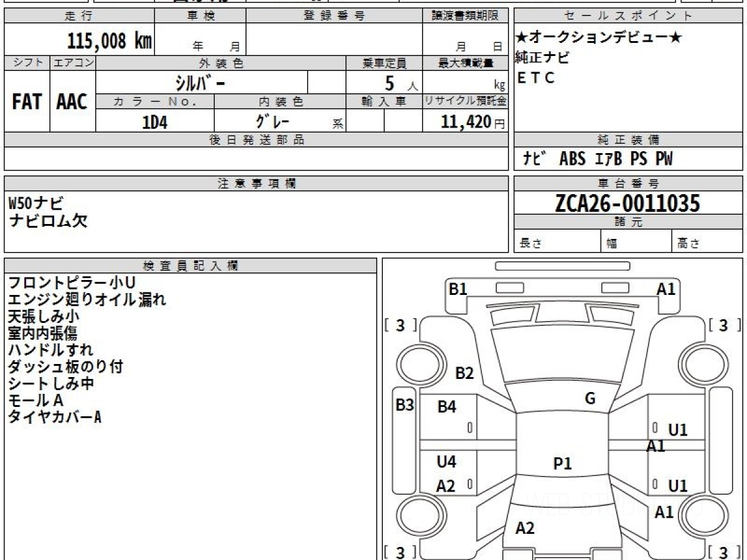The width and height of the screenshot is (747, 560).
Task: Select chassis number ZCA26-0011035
Action: click(628, 203)
